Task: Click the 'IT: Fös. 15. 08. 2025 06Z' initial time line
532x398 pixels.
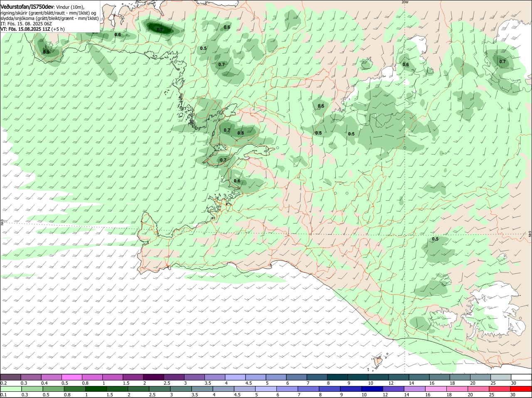Action: [x=26, y=24]
